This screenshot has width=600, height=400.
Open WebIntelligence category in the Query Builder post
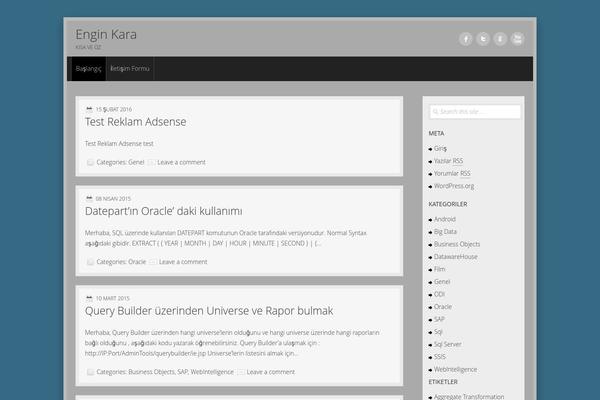point(212,372)
